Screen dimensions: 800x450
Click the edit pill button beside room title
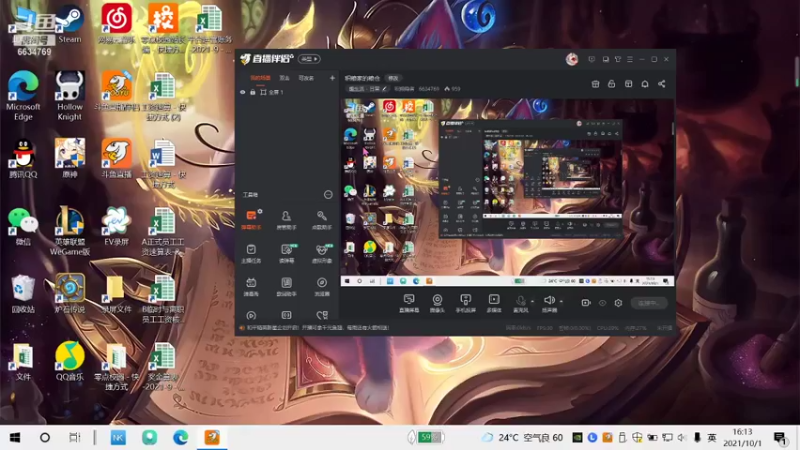click(x=393, y=78)
